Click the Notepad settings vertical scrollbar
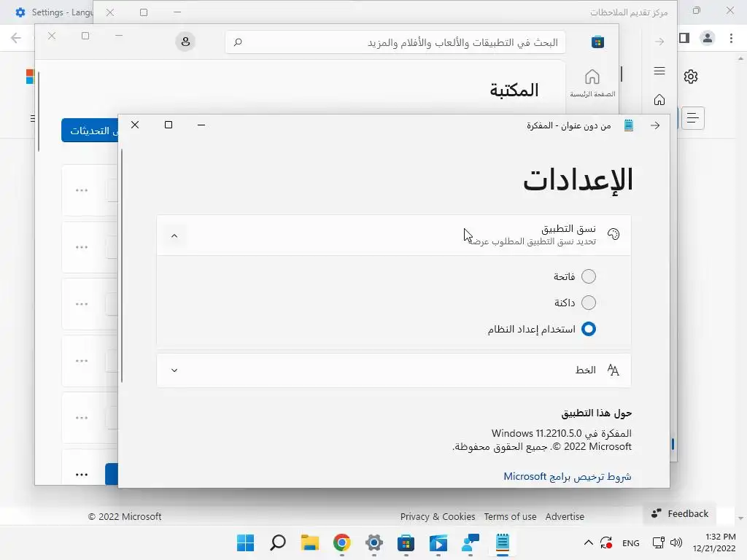This screenshot has height=560, width=747. tap(122, 265)
